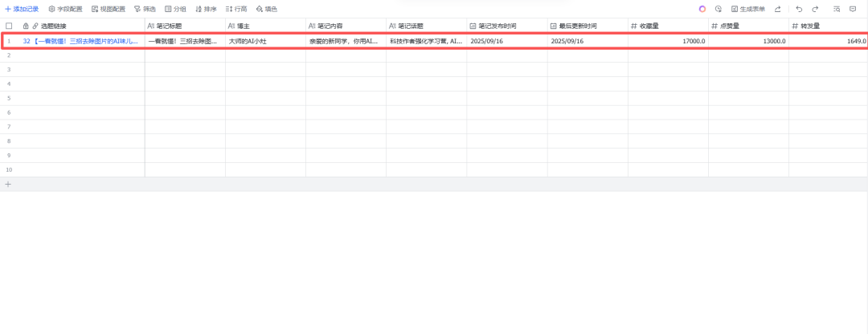Select 2025/09/16 under 最后更新时间
Viewport: 868px width, 334px height.
[x=588, y=41]
